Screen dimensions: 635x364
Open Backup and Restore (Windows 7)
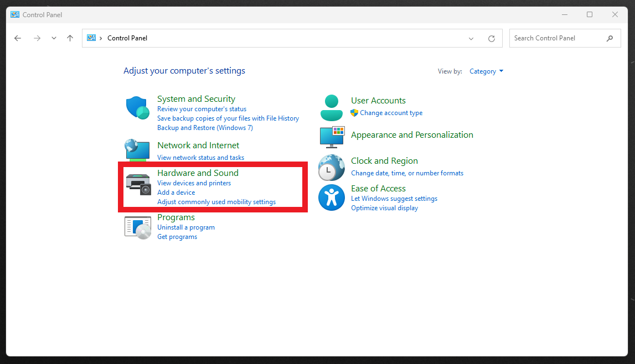205,128
